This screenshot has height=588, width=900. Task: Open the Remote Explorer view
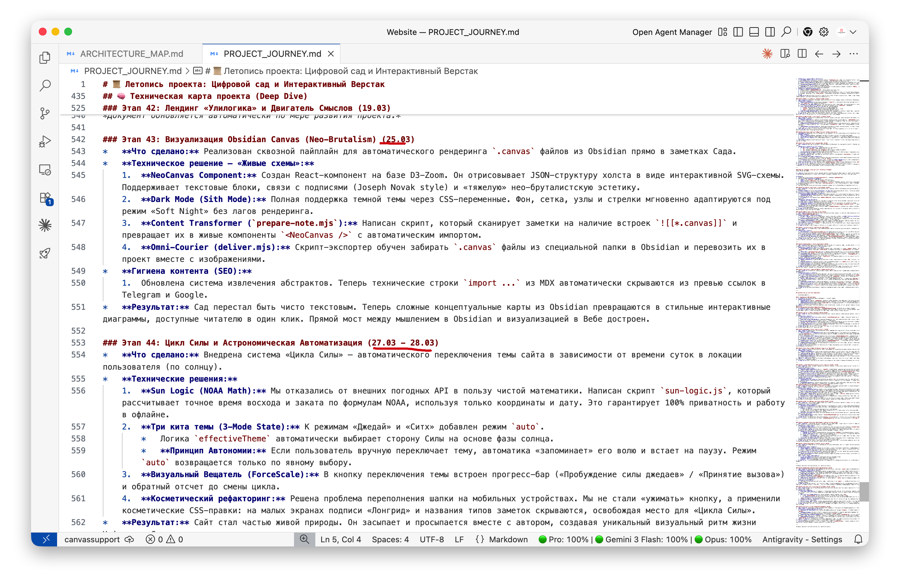pos(45,170)
